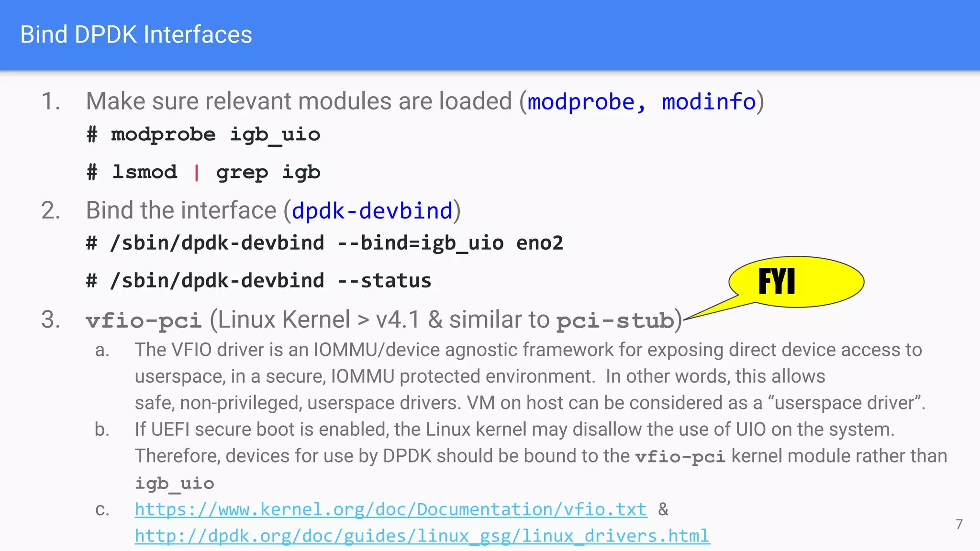The height and width of the screenshot is (551, 980).
Task: Click the 'vfio-pci' heading in item 3
Action: (x=144, y=320)
